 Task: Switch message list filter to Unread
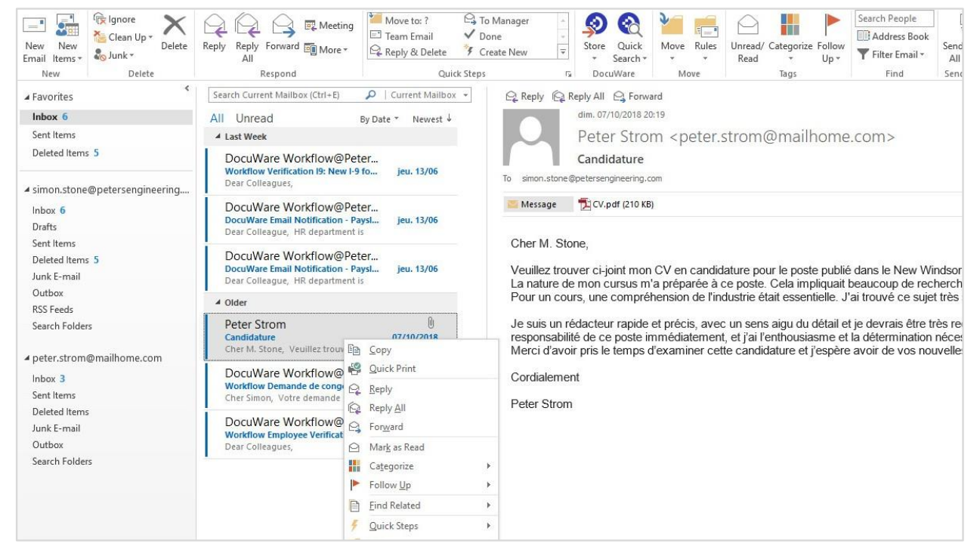[255, 119]
